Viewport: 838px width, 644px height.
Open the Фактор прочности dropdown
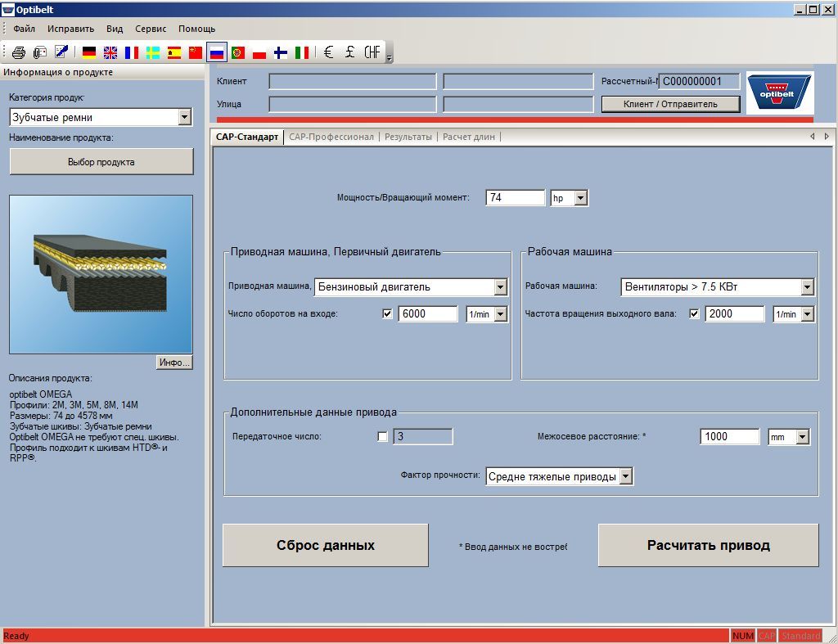(625, 476)
